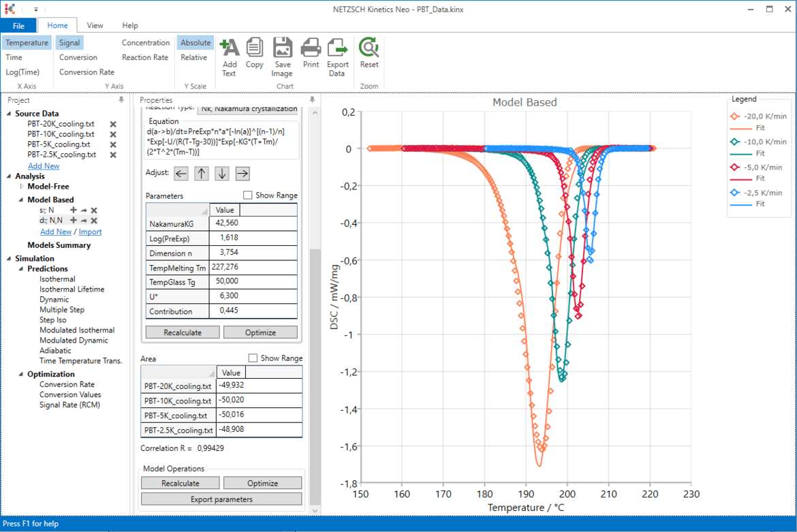Image resolution: width=797 pixels, height=532 pixels.
Task: Click the NakamuraKG value field 42,560
Action: [253, 223]
